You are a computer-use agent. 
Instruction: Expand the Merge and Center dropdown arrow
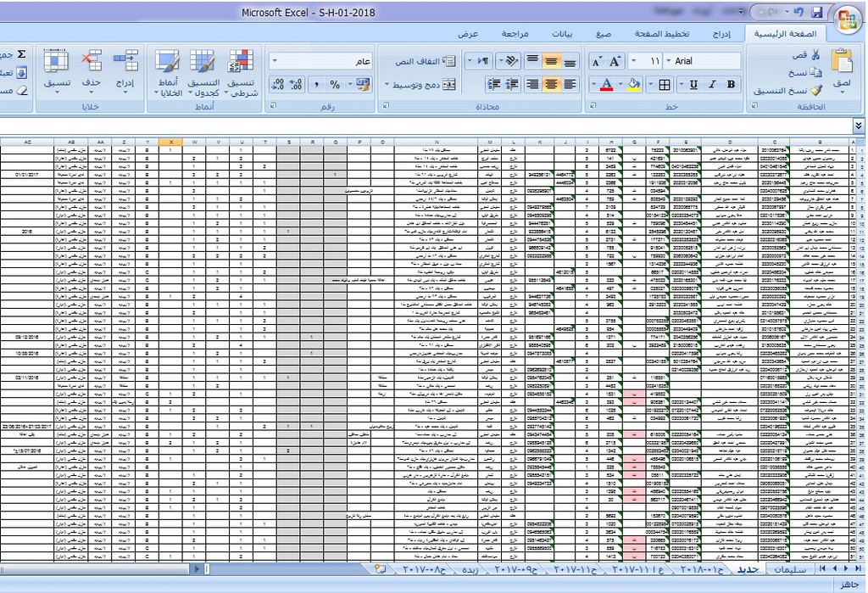coord(387,85)
